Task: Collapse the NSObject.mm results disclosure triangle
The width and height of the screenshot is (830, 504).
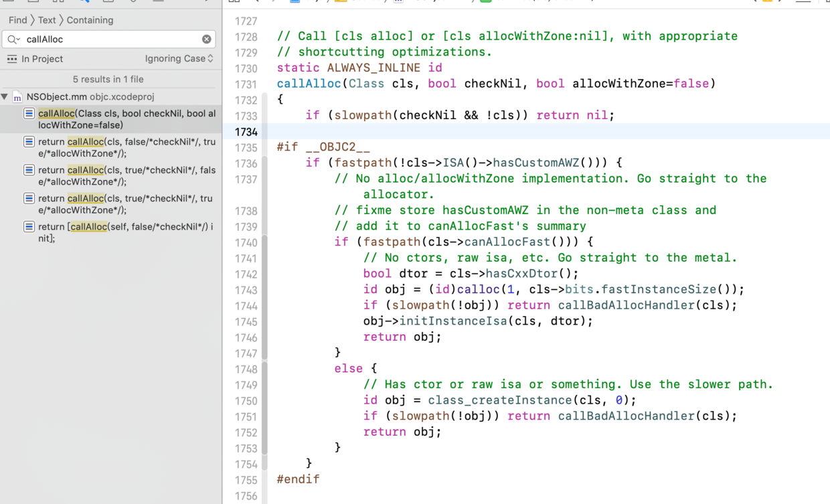Action: (5, 97)
